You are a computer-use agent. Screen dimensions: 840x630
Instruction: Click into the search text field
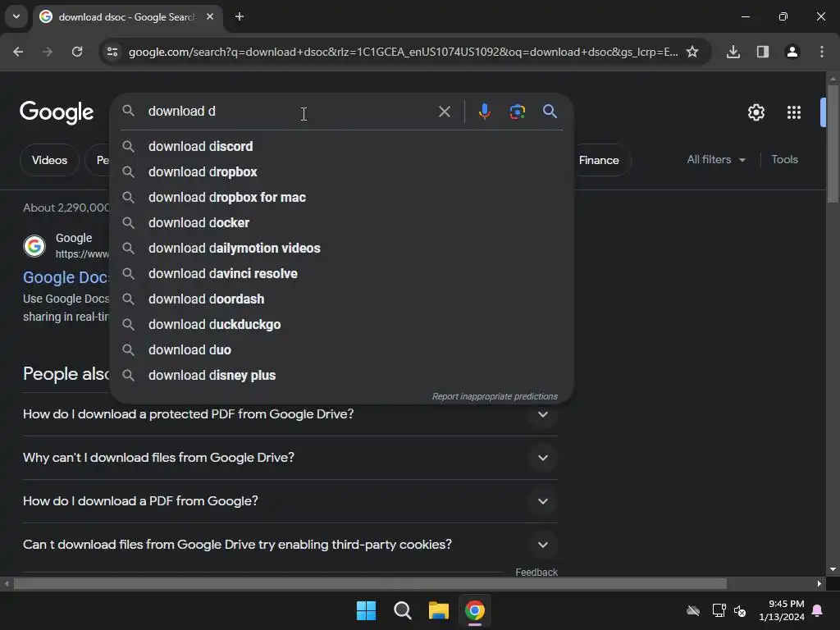click(x=290, y=112)
